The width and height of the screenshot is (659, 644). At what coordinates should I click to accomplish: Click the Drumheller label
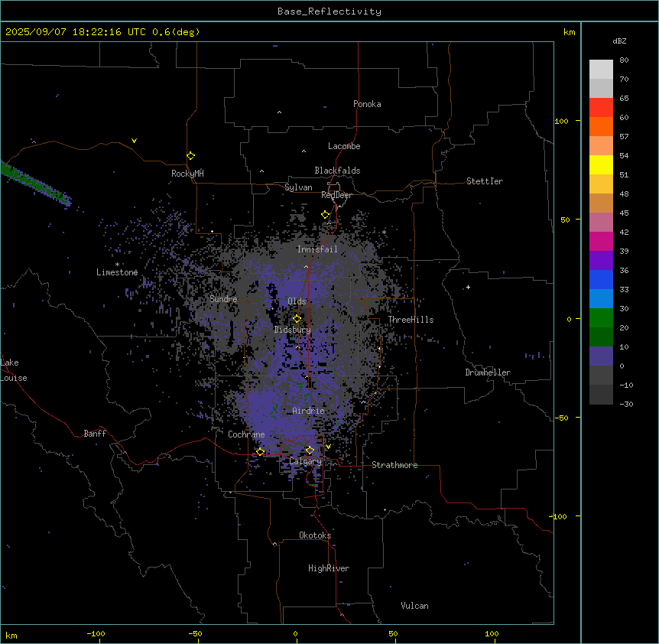point(488,372)
